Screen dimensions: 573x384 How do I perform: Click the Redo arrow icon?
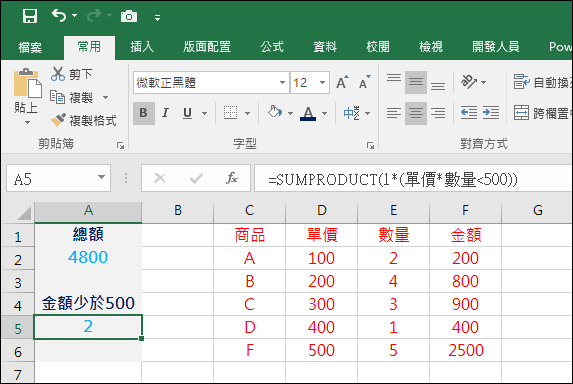(94, 16)
